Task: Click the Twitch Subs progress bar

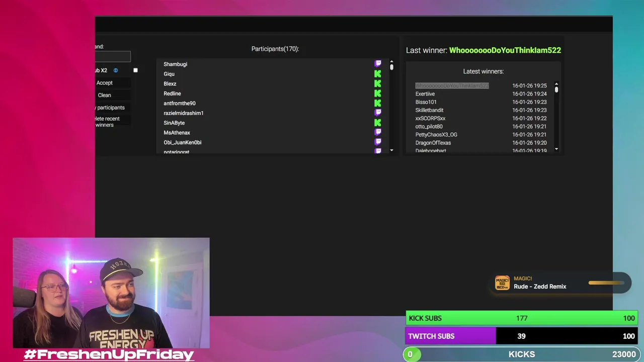Action: (x=521, y=336)
